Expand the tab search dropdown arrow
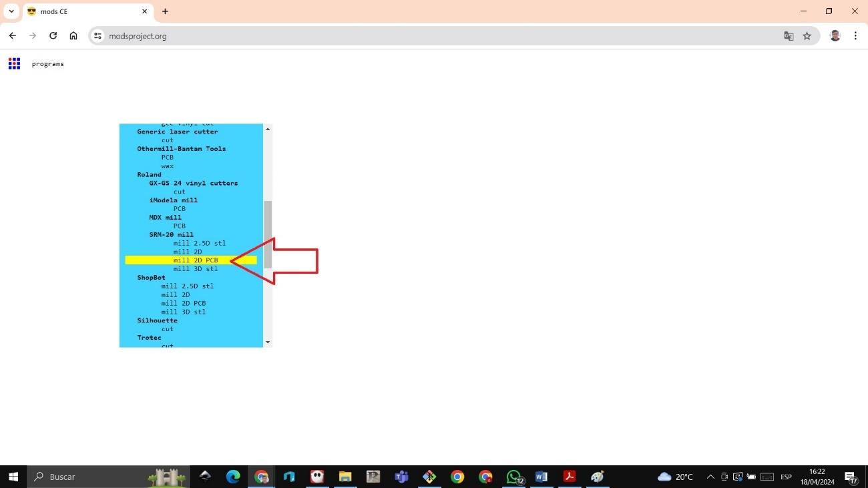 pyautogui.click(x=11, y=11)
